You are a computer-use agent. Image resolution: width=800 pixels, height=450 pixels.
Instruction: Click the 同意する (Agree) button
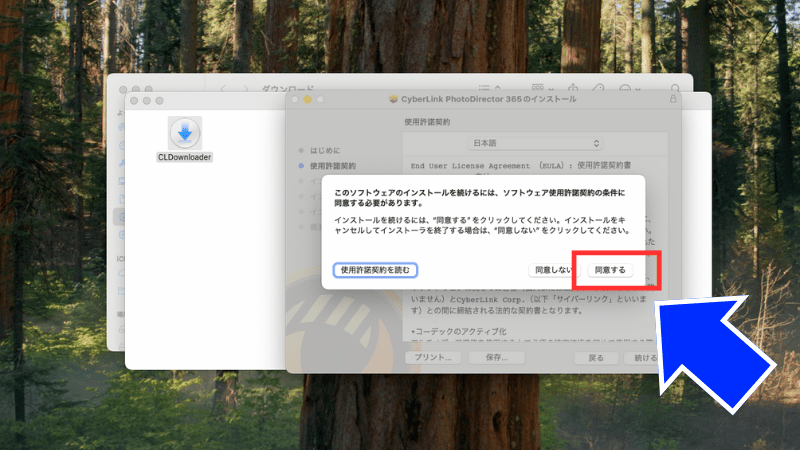(610, 270)
